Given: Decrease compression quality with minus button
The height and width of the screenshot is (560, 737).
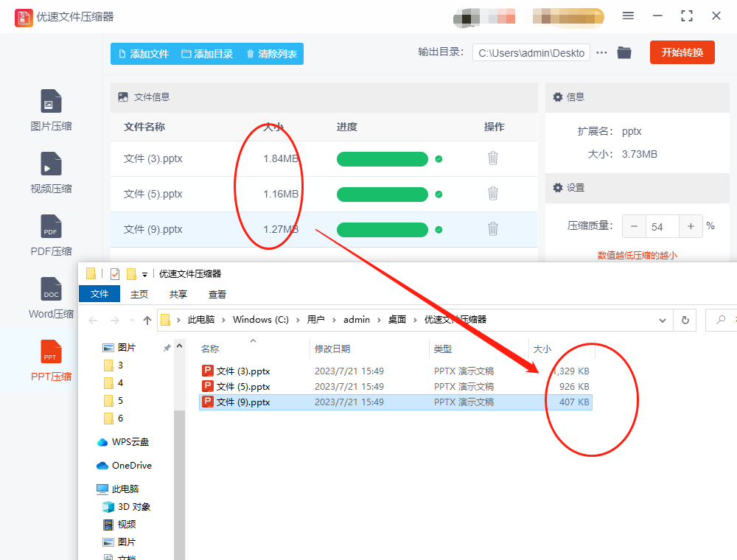Looking at the screenshot, I should pyautogui.click(x=634, y=226).
